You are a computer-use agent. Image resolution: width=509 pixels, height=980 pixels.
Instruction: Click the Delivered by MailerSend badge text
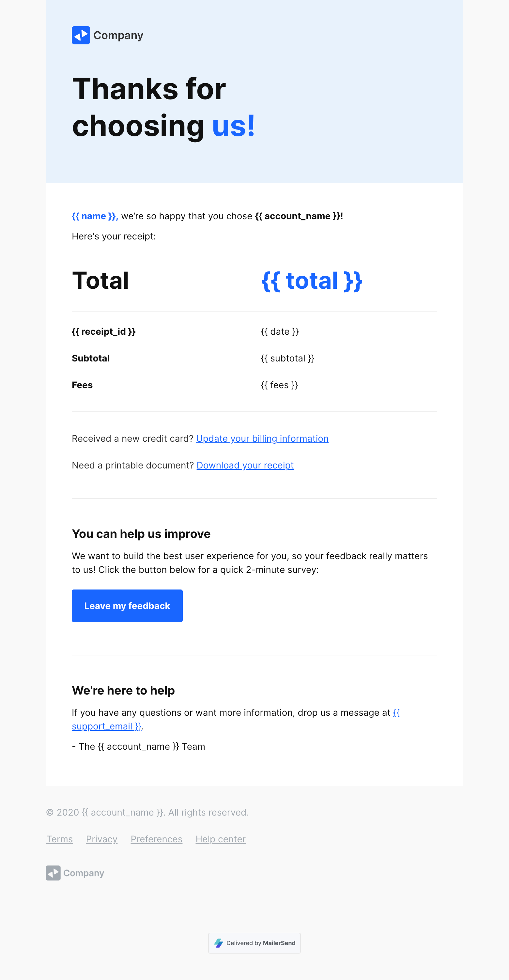tap(261, 943)
